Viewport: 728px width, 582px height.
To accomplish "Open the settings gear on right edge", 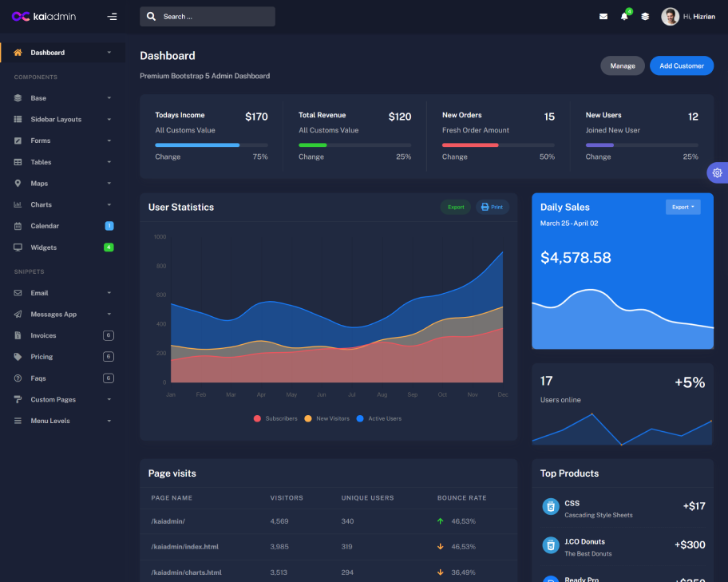I will (x=717, y=172).
